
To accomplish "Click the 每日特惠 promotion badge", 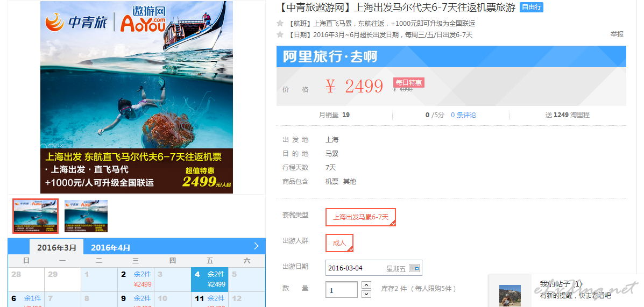I will (x=409, y=82).
